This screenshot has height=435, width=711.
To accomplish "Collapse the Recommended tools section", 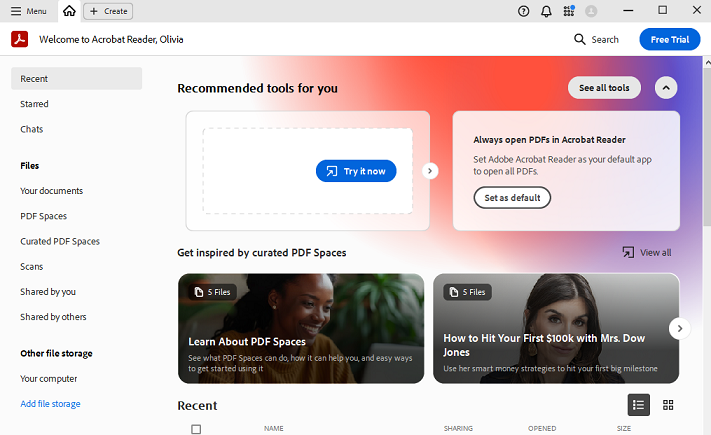I will 666,88.
